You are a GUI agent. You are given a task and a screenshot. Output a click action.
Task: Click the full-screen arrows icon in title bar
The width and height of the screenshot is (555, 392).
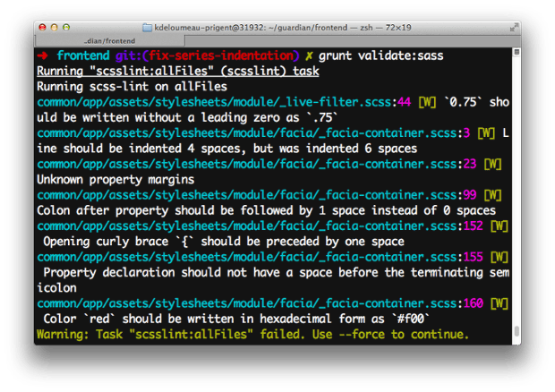[513, 28]
